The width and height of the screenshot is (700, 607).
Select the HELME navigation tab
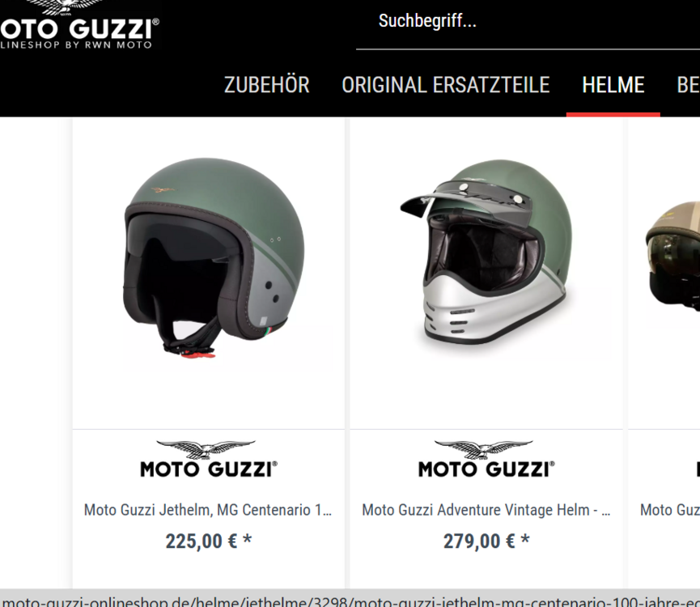613,85
